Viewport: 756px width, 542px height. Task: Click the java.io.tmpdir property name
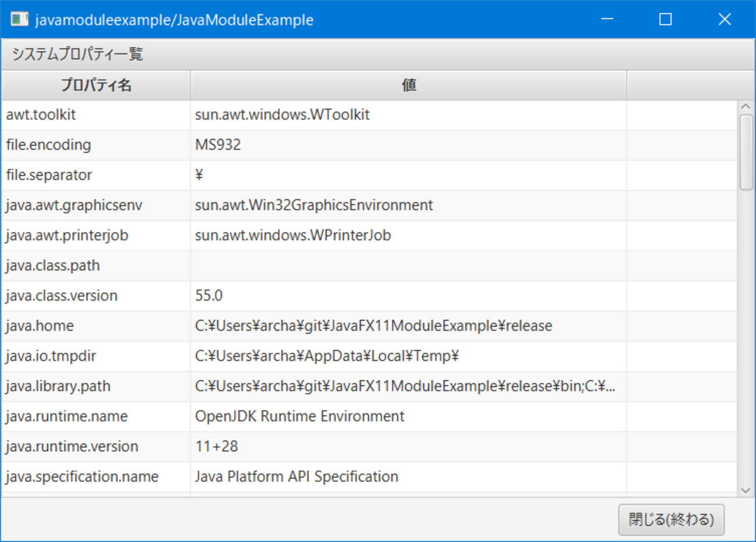click(x=51, y=356)
